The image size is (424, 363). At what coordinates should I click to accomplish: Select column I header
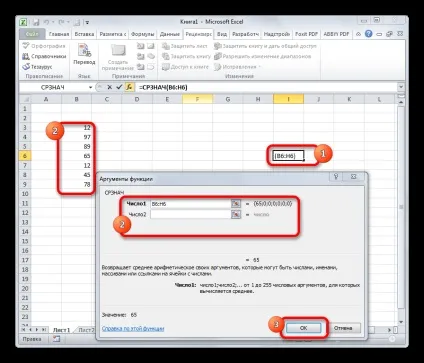pos(288,99)
